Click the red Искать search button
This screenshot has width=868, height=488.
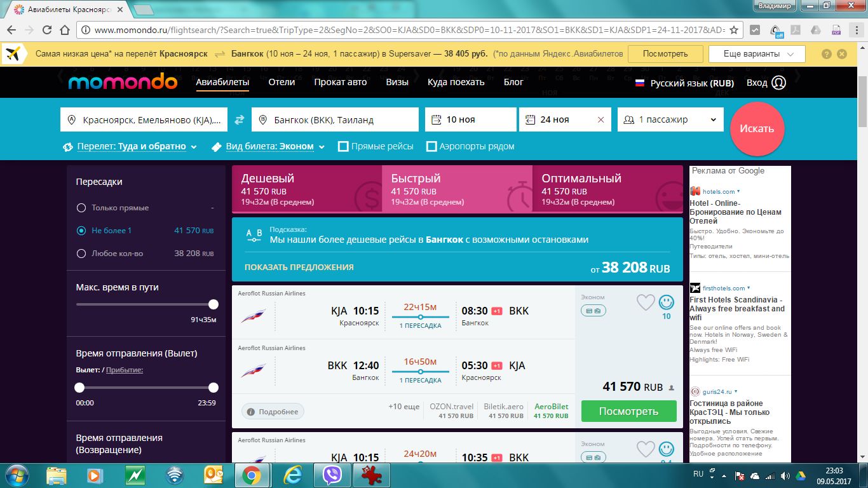point(757,128)
